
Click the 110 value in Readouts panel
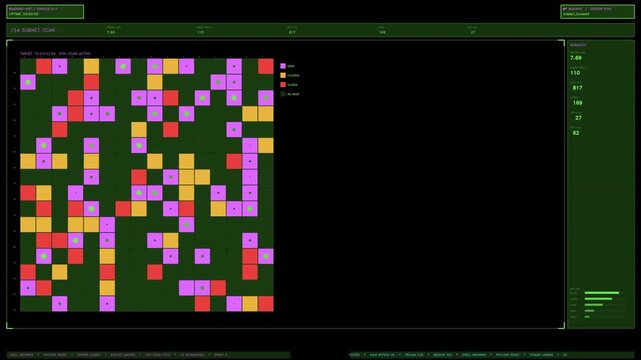pyautogui.click(x=575, y=73)
